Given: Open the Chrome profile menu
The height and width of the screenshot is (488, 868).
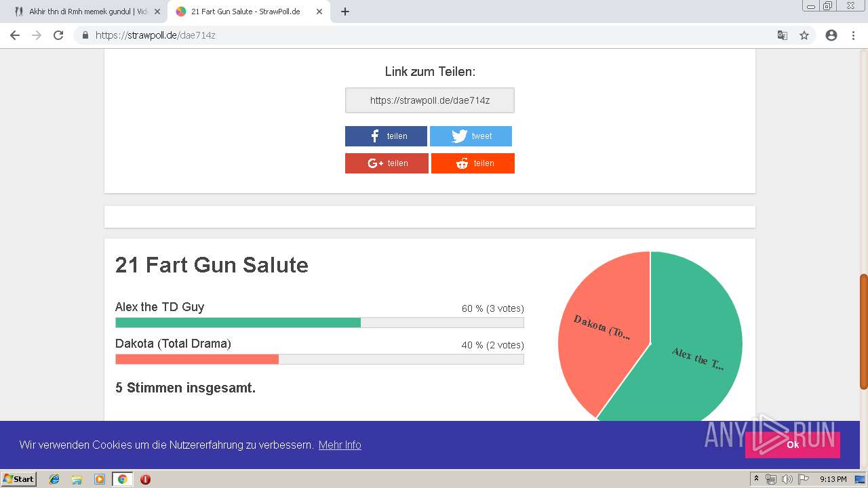Looking at the screenshot, I should tap(831, 35).
